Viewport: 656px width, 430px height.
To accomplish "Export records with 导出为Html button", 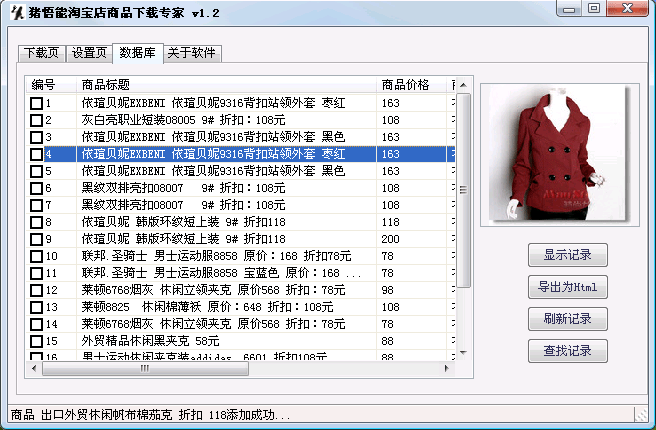I will (568, 287).
